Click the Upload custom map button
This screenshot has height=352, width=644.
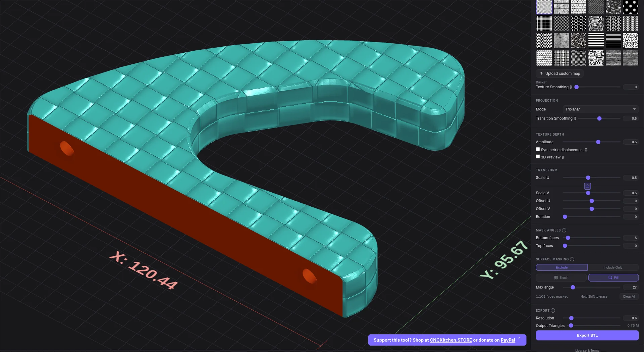pyautogui.click(x=559, y=73)
